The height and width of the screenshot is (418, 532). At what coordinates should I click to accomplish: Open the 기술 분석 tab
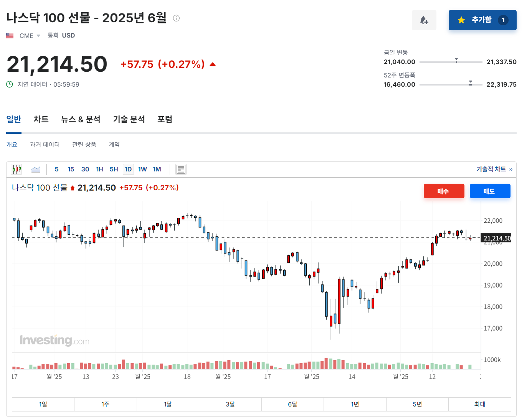[x=129, y=119]
